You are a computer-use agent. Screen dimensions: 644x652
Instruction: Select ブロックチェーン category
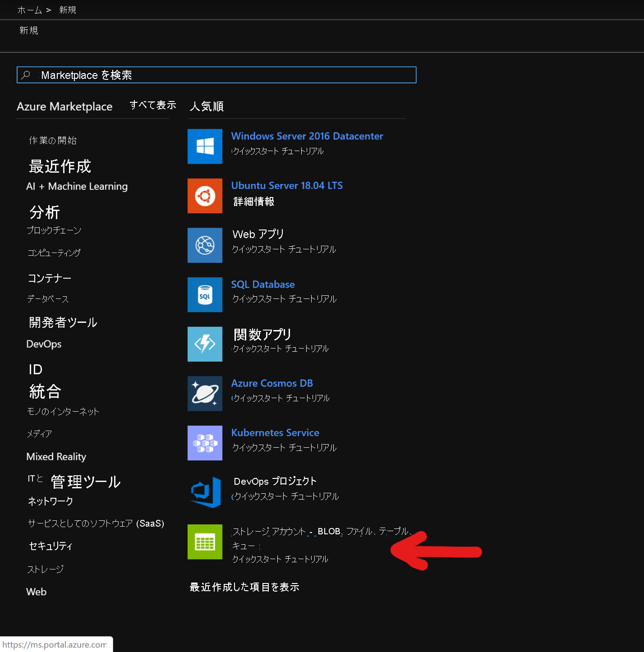[54, 230]
